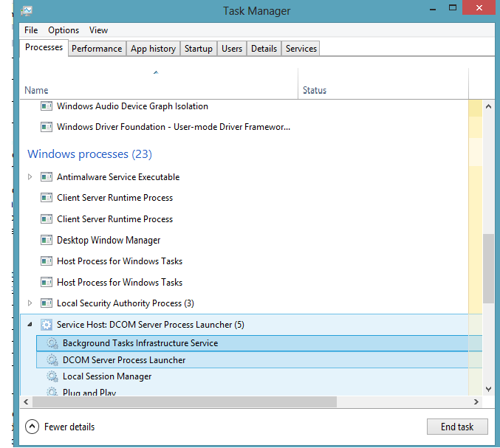The height and width of the screenshot is (448, 500).
Task: Click the DCOM Server Process Launcher service icon
Action: [52, 360]
